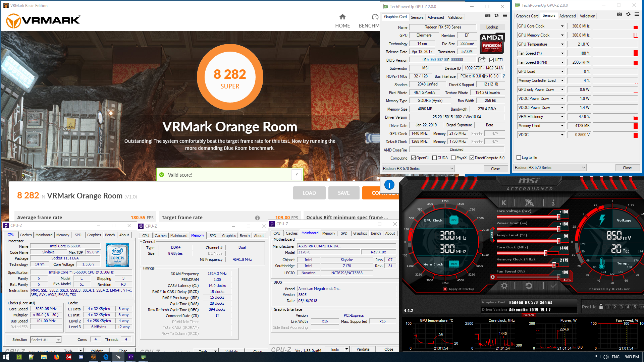
Task: Expand the GPU Temperature sensor dropdown
Action: (x=562, y=44)
